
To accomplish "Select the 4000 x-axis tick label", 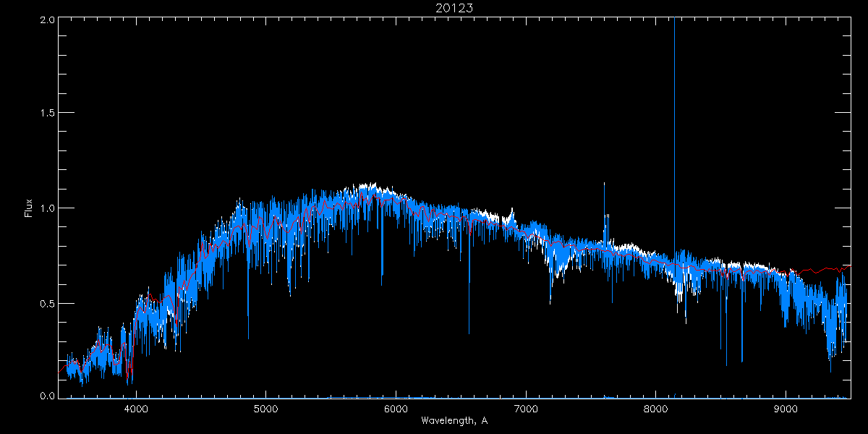I will (136, 408).
